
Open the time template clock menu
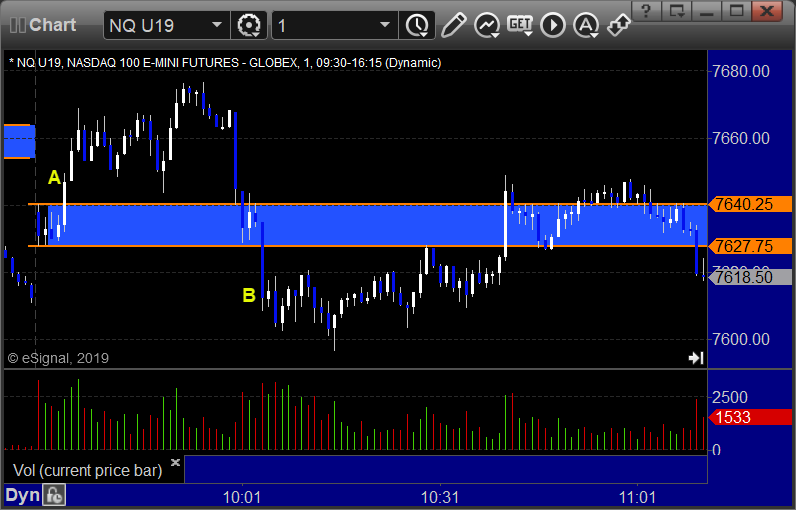[x=417, y=25]
